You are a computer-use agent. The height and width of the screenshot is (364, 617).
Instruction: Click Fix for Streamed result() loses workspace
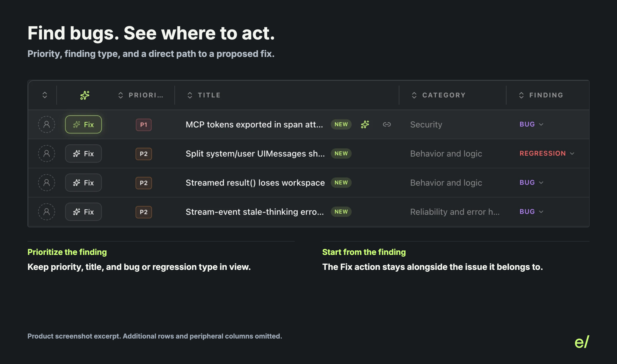point(83,183)
